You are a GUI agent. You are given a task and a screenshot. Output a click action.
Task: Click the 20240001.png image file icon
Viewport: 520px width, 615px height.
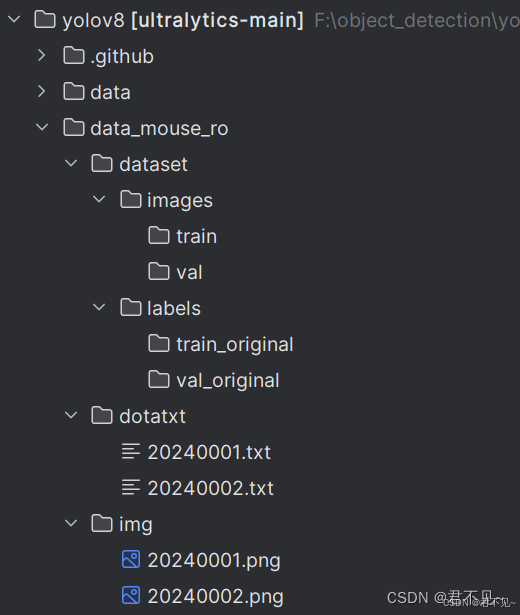coord(131,559)
